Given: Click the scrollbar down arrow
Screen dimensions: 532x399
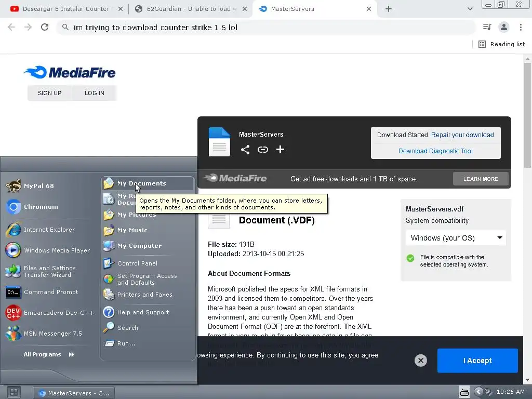Looking at the screenshot, I should coord(527,380).
